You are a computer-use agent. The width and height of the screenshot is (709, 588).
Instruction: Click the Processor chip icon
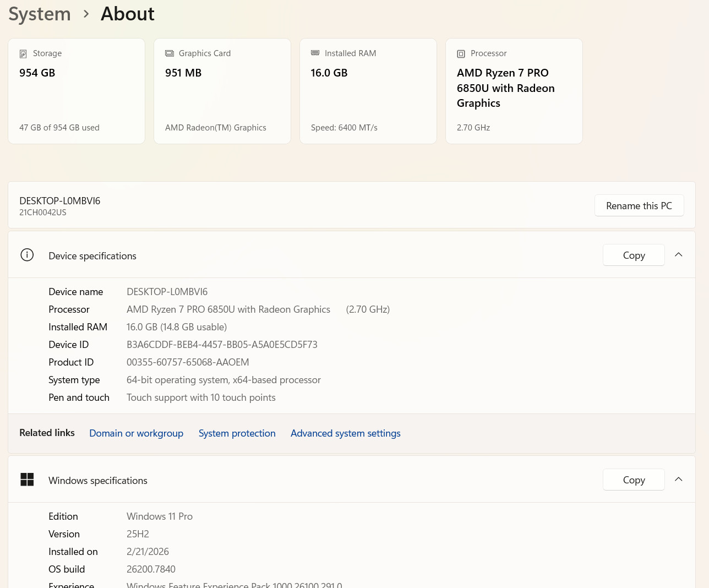461,54
